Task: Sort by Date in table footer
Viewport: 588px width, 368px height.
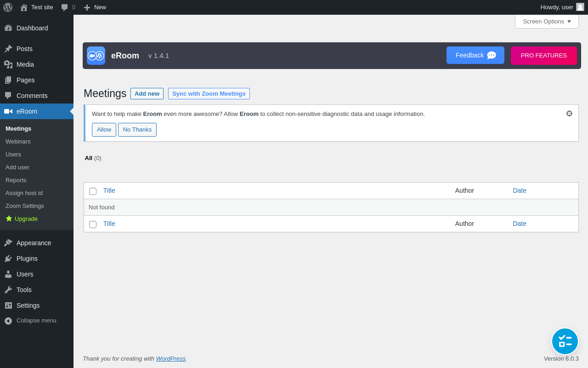Action: 520,224
